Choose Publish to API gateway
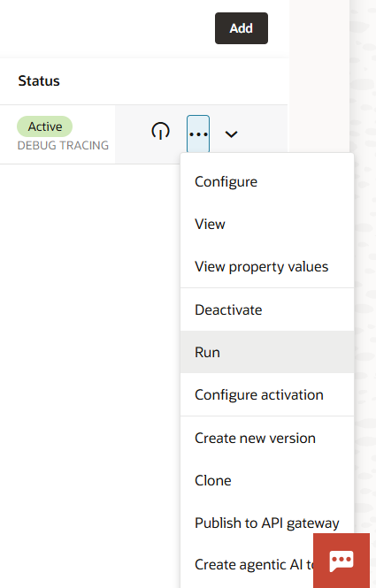The image size is (376, 588). 267,523
